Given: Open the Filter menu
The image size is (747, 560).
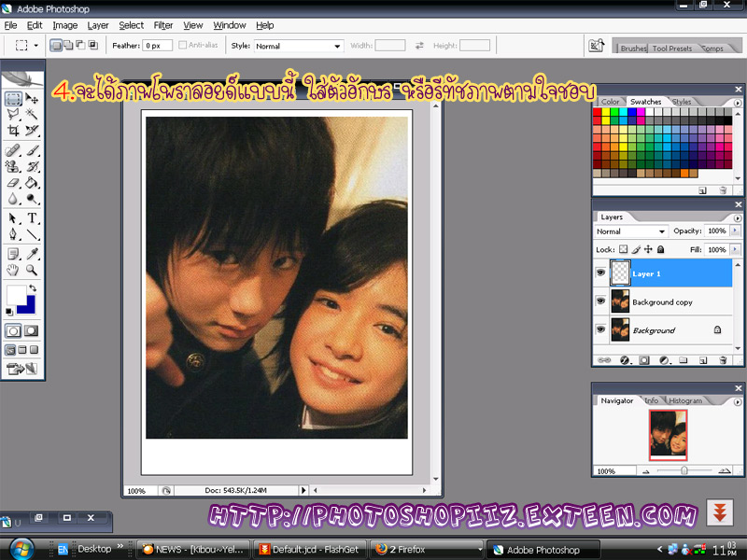Looking at the screenshot, I should click(x=162, y=25).
